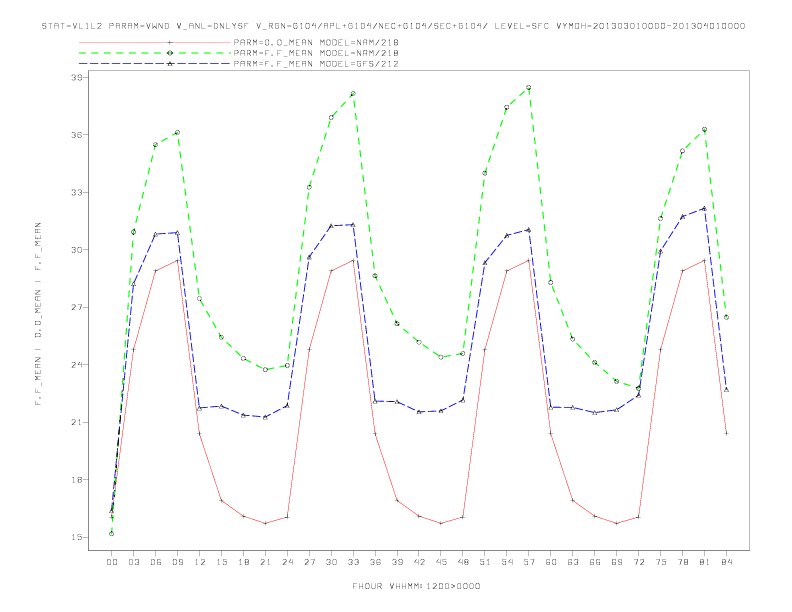This screenshot has height=612, width=792.
Task: Click x-axis forecast hour 54
Action: [507, 562]
